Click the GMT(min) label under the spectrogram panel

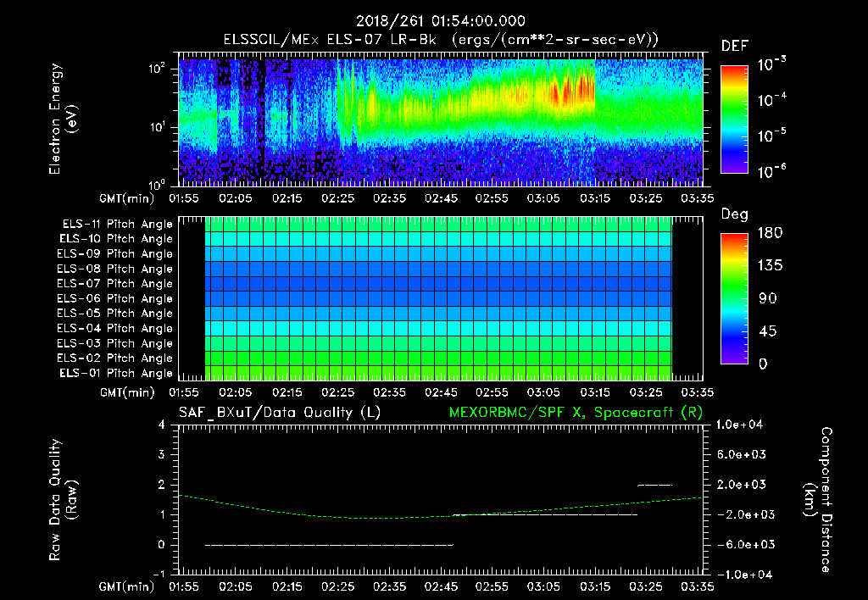(x=127, y=198)
